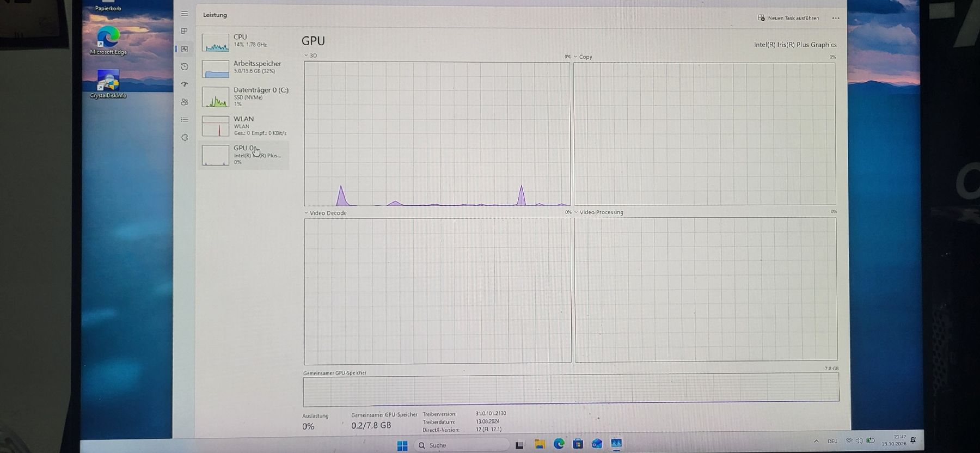Open the Processes page icon in sidebar
The width and height of the screenshot is (980, 453).
click(x=185, y=31)
